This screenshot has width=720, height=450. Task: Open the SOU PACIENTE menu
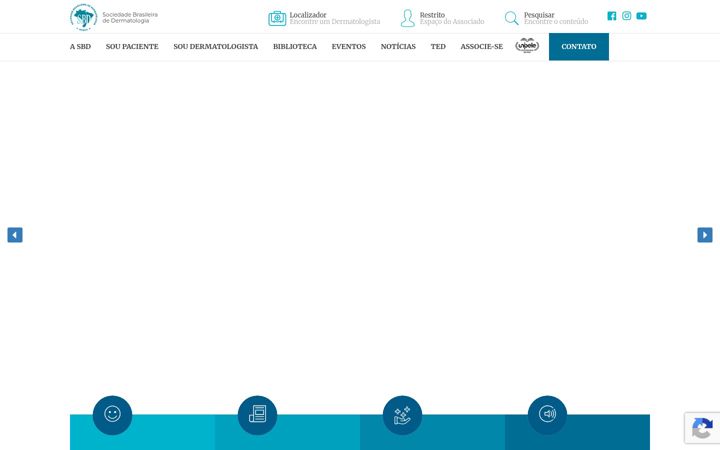(132, 46)
